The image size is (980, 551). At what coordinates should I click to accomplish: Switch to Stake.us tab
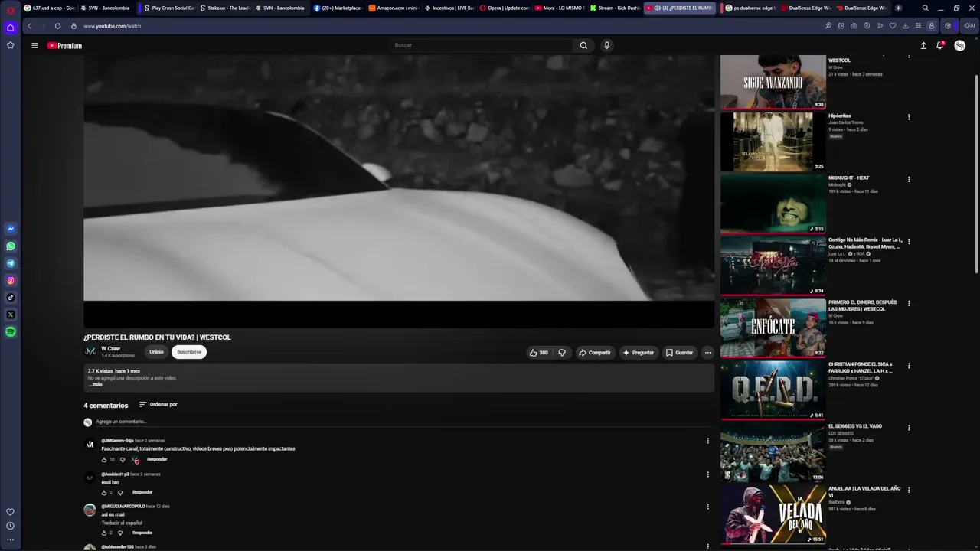(225, 8)
